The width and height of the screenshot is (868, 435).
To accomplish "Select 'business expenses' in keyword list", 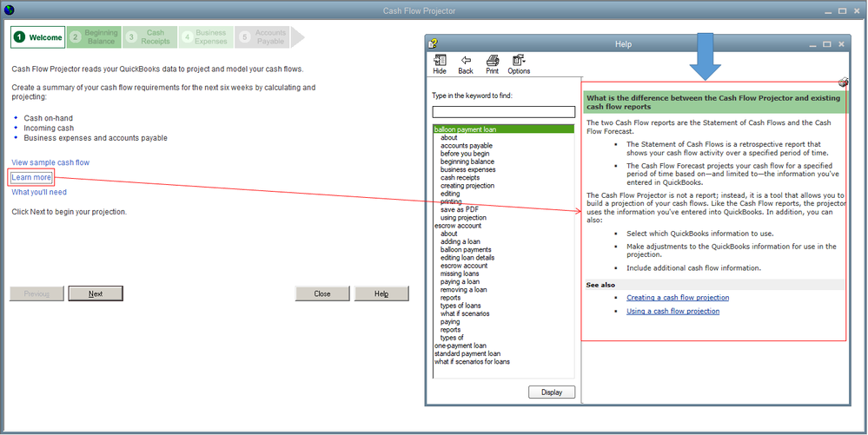I will [x=468, y=170].
